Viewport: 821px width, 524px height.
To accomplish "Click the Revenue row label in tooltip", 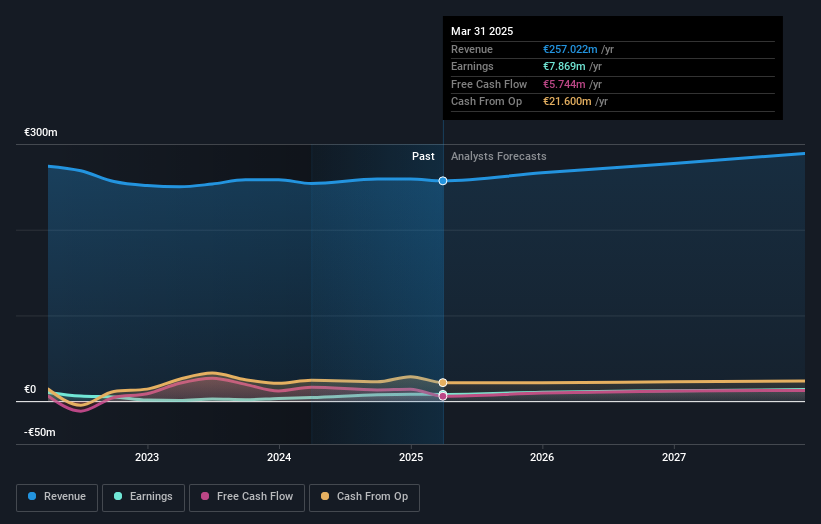I will pos(472,49).
